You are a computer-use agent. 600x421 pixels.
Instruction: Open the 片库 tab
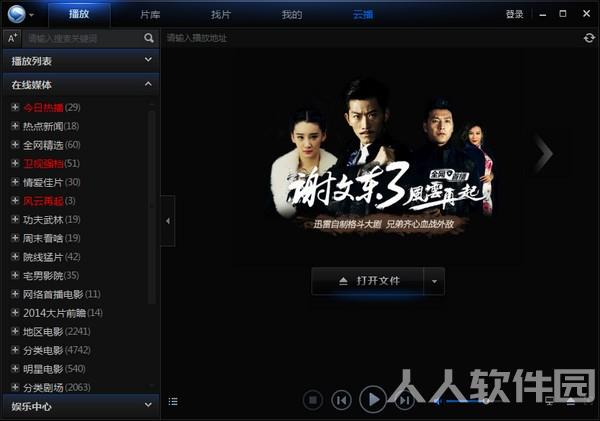(x=150, y=15)
